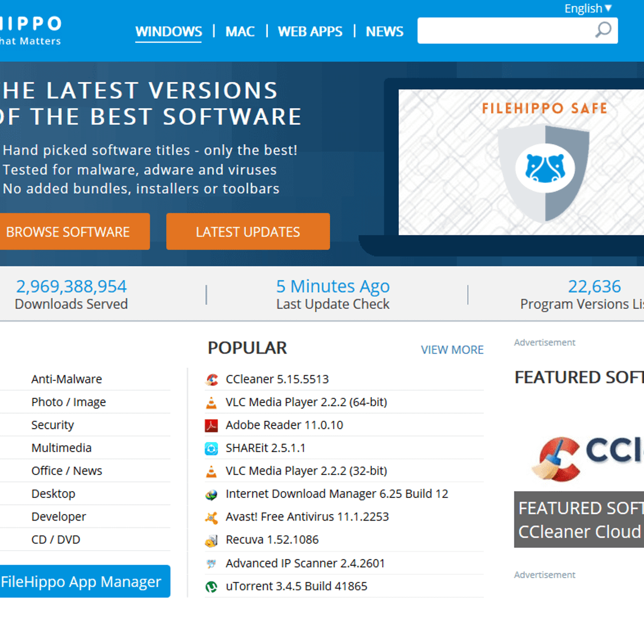Open CCleaner 5.15.5513 download link
This screenshot has height=644, width=644.
(277, 379)
